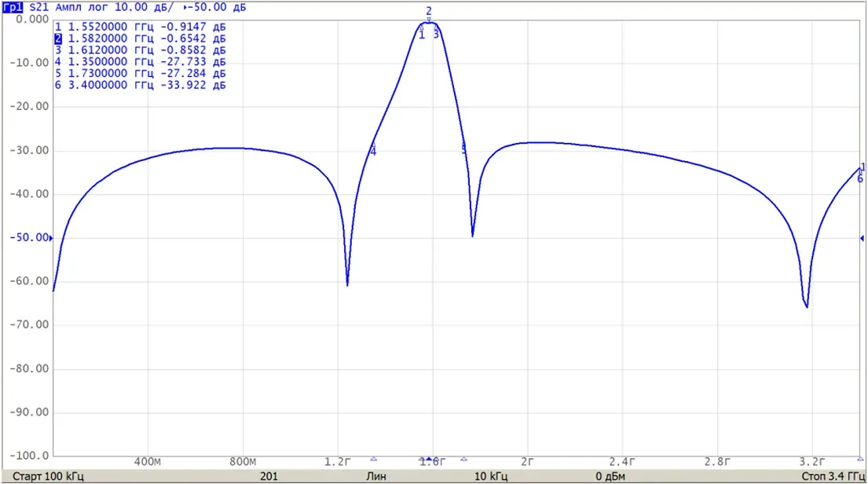The image size is (868, 484).
Task: Click the 10 кГц IF bandwidth field
Action: pos(490,476)
